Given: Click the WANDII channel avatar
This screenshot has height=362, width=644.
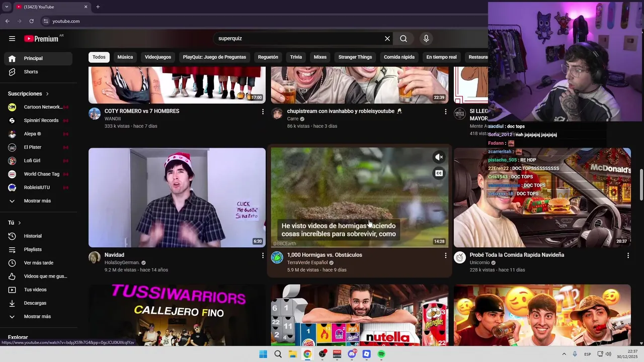Looking at the screenshot, I should click(95, 114).
